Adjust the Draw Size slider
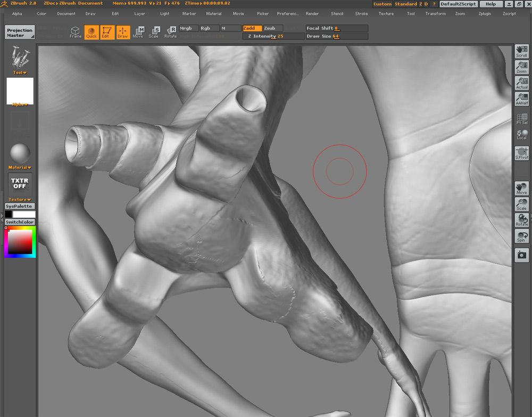This screenshot has width=532, height=417. (337, 36)
